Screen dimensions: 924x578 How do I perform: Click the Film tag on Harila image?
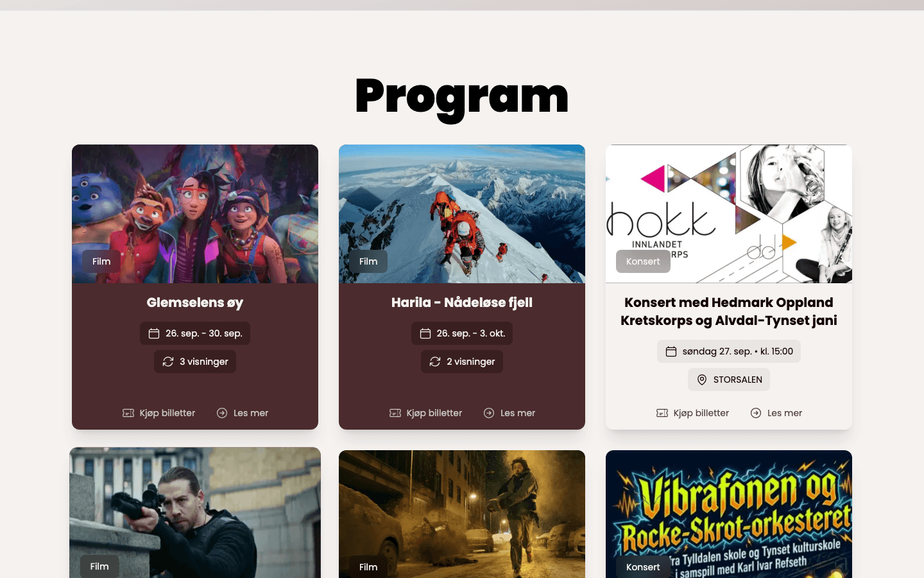(x=368, y=261)
